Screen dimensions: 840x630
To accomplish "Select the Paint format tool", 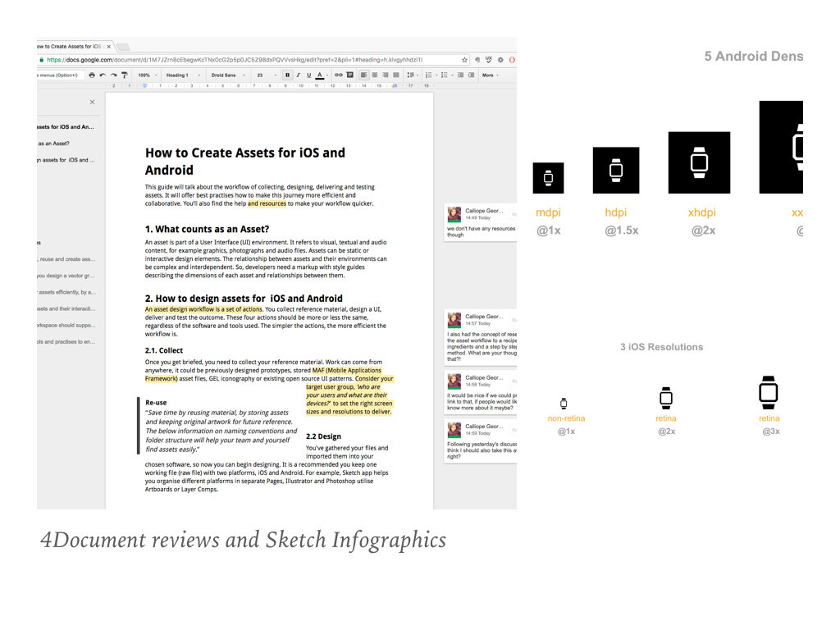I will click(x=125, y=75).
